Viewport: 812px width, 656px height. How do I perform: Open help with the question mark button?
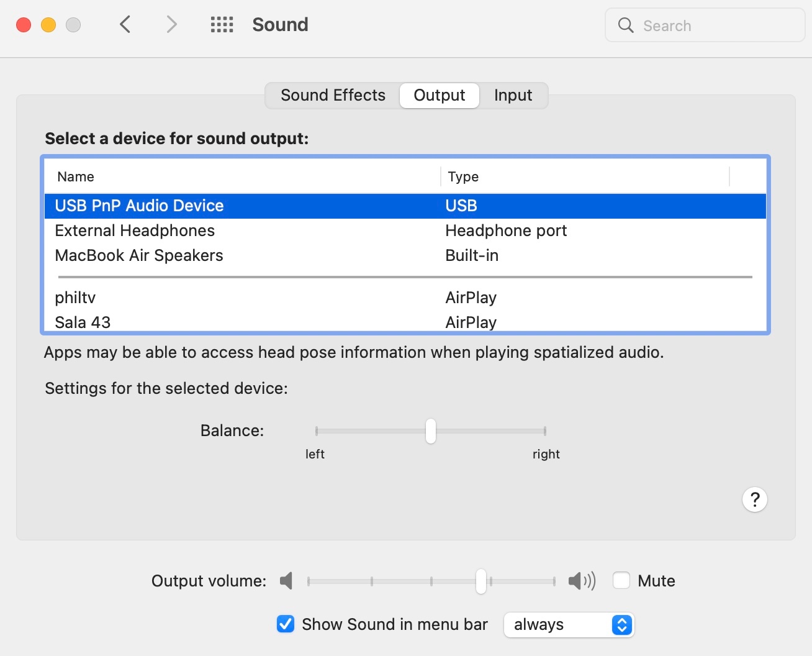[x=754, y=499]
